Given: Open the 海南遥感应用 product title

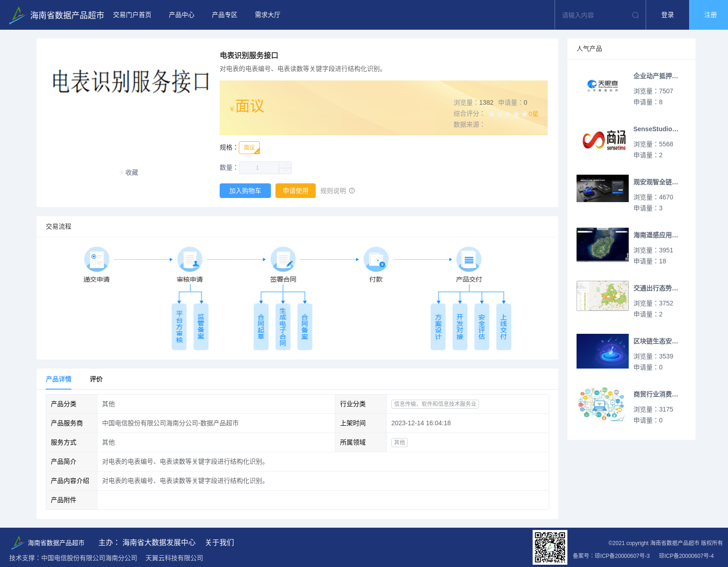Looking at the screenshot, I should [656, 235].
